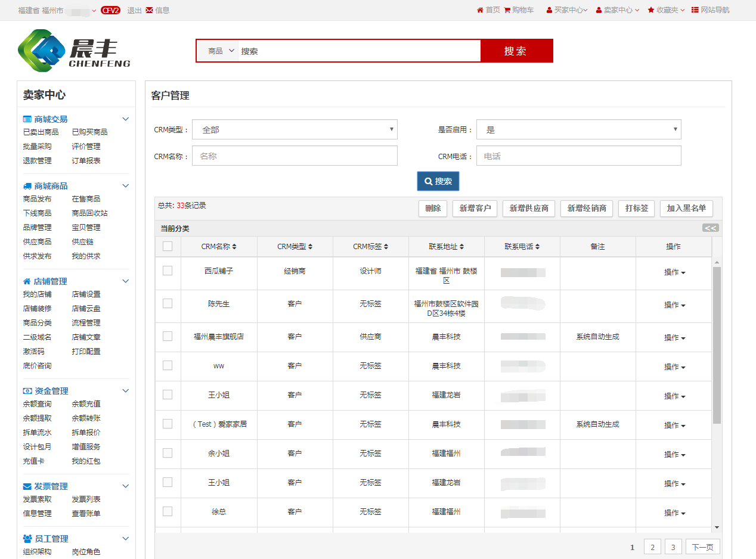The image size is (756, 559).
Task: Click the home icon in top bar
Action: [480, 10]
